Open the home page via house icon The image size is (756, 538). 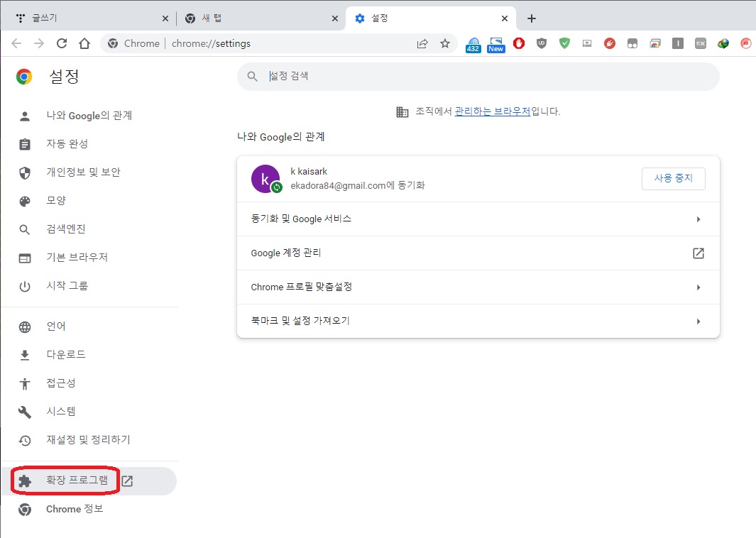coord(84,43)
